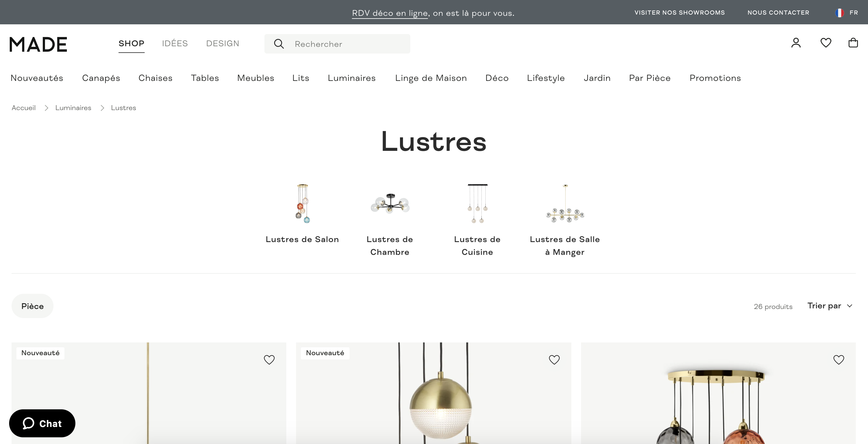Click the Nouveauté badge on first product
This screenshot has width=868, height=444.
tap(40, 353)
